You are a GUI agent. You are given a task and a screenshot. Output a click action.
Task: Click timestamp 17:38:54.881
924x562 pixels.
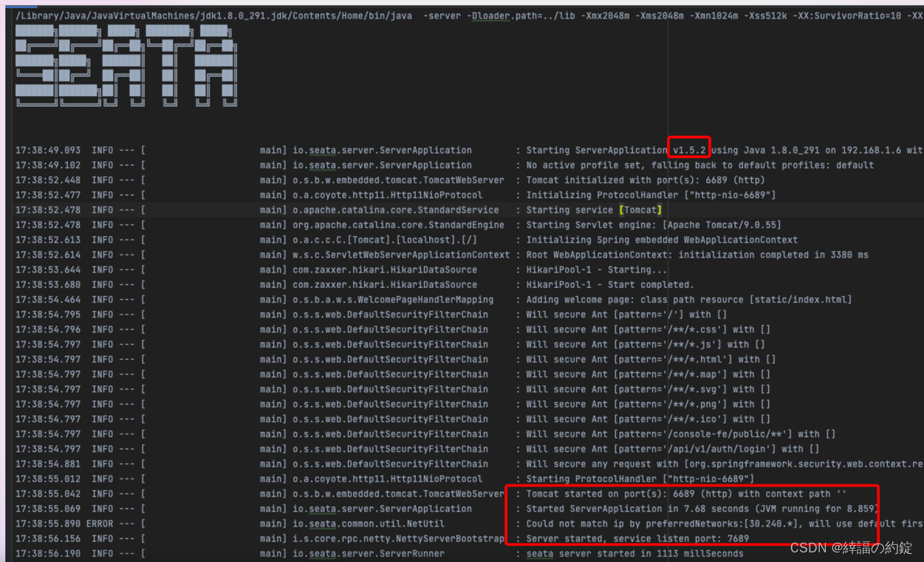(48, 464)
